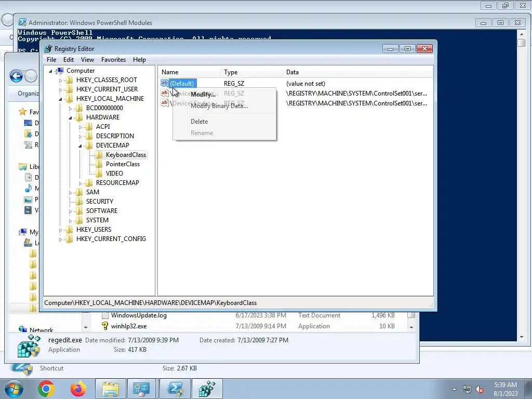Click the HKEY_LOCAL_MACHINE folder icon
The width and height of the screenshot is (532, 399).
(69, 98)
